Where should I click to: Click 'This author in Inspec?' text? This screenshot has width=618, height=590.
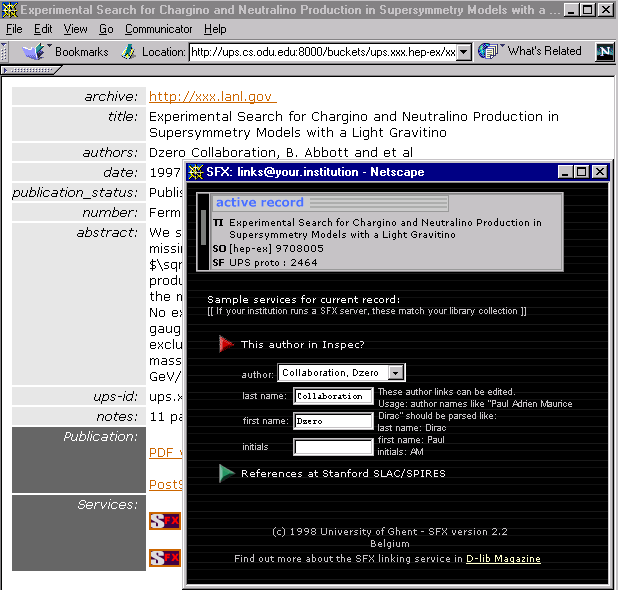(303, 344)
